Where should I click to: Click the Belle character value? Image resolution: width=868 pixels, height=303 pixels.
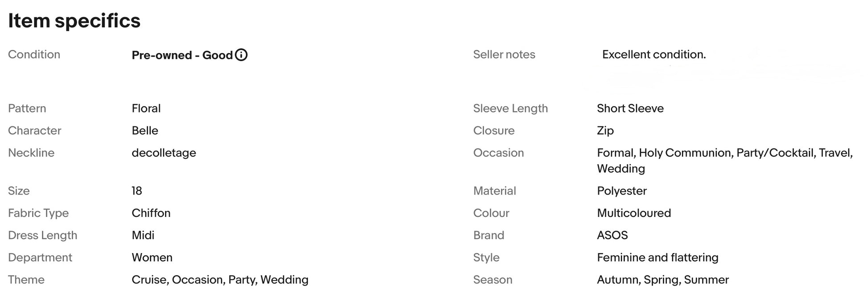pyautogui.click(x=145, y=131)
